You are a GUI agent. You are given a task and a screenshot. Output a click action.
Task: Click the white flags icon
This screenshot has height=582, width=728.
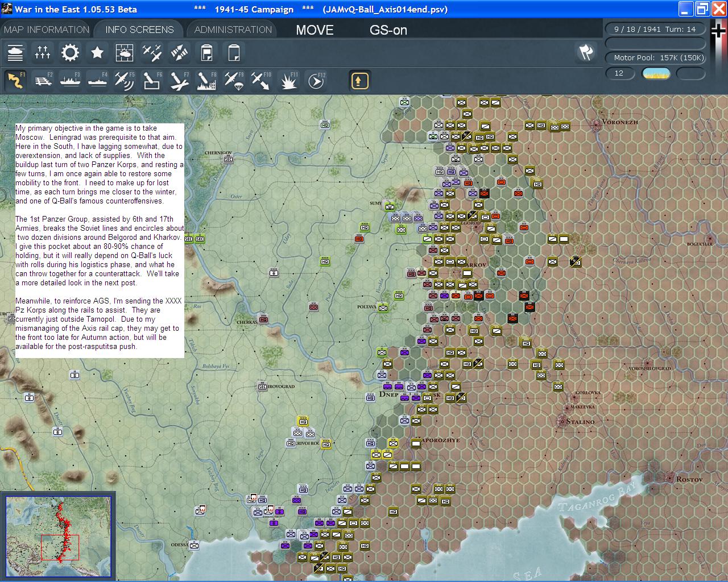click(586, 53)
